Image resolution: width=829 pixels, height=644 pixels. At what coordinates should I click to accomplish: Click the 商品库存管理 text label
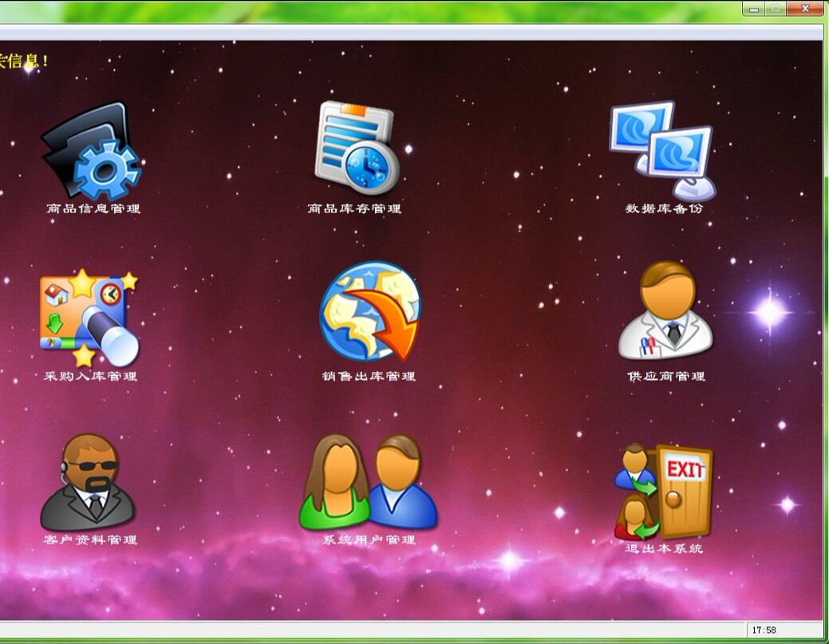click(x=354, y=208)
